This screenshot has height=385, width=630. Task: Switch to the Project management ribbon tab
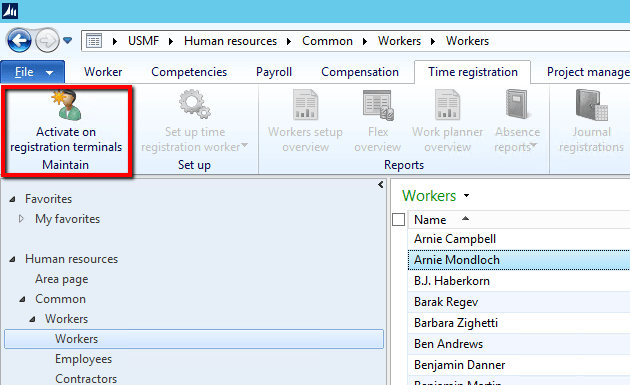point(588,72)
